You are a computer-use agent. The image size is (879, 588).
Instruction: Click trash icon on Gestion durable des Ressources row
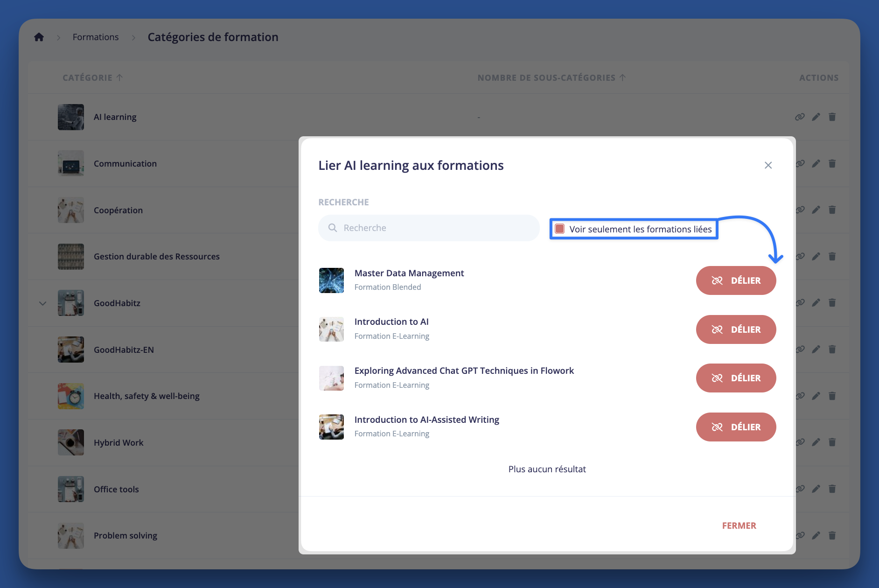pos(832,256)
